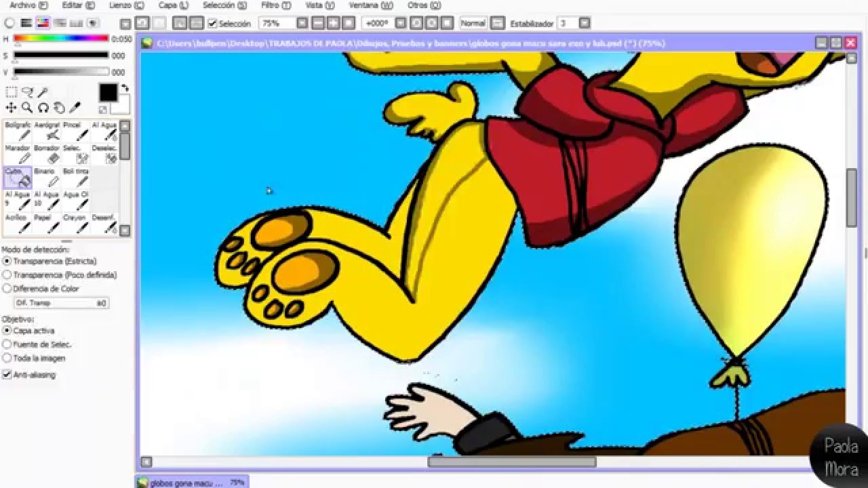Open the zoom percentage dropdown arrow

pyautogui.click(x=302, y=23)
